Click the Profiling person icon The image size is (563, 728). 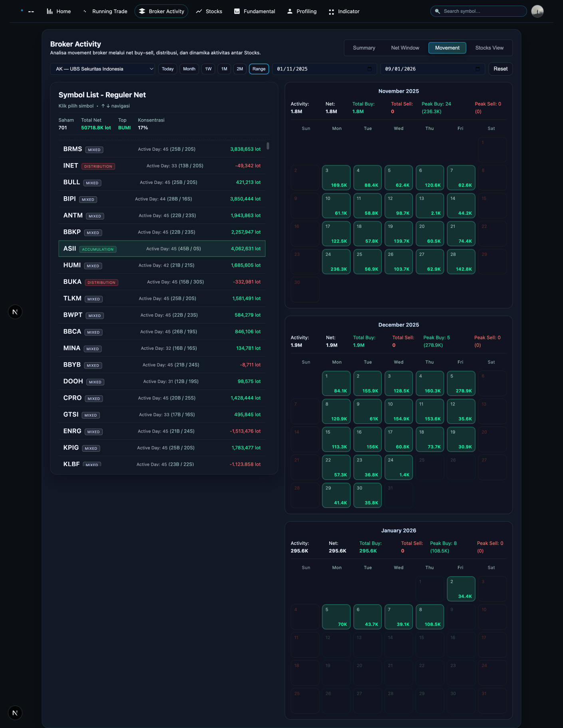[x=290, y=12]
